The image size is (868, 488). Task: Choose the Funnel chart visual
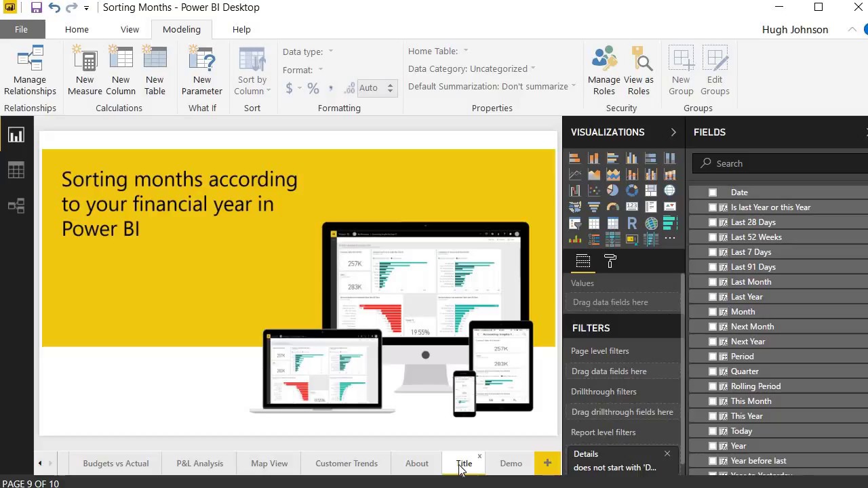tap(594, 207)
